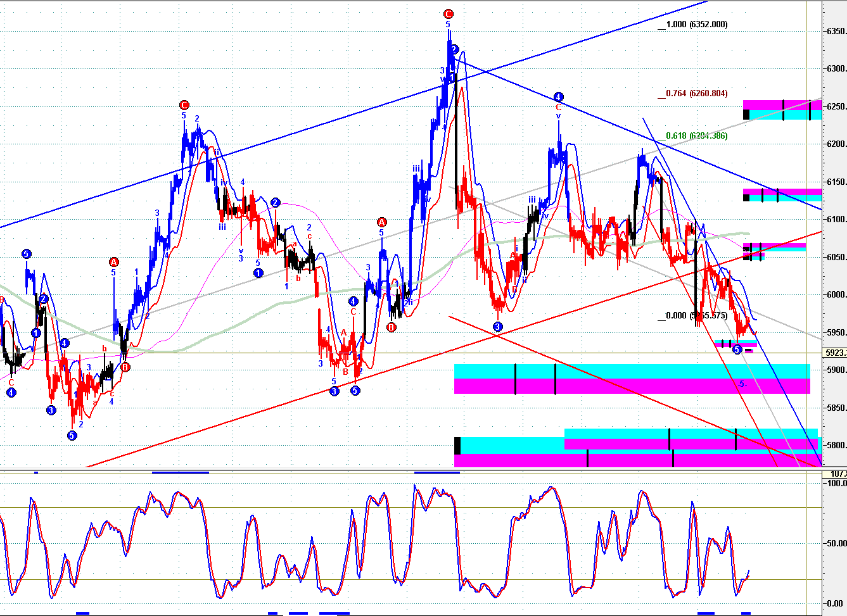Viewport: 847px width, 616px height.
Task: Click the magenta-cyan target zone near 6130
Action: coord(782,195)
